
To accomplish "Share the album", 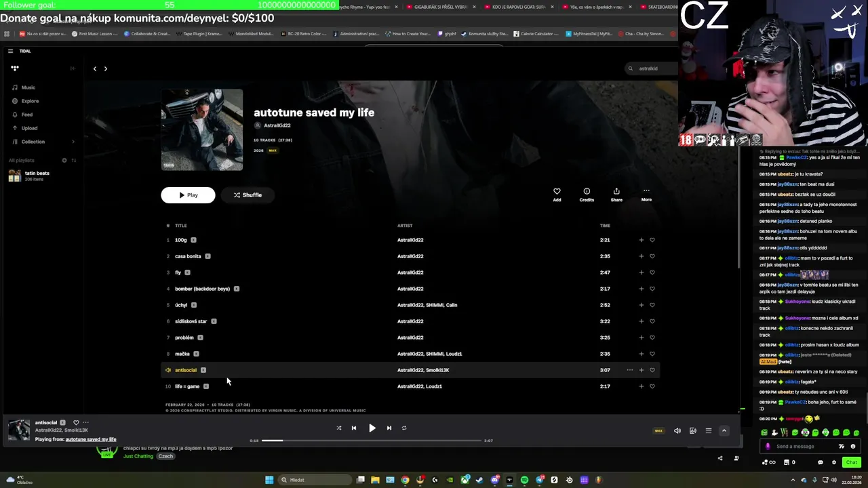I will coord(616,195).
